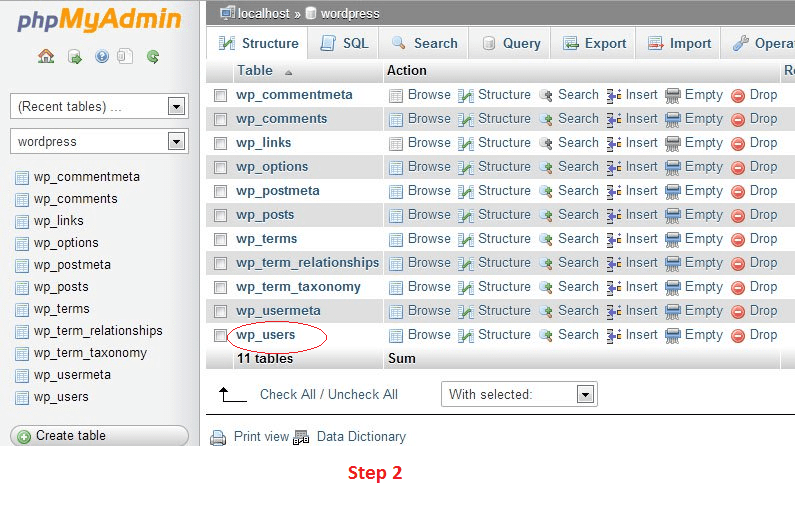
Task: Click the Search link in the wp_usermeta row
Action: pyautogui.click(x=578, y=311)
